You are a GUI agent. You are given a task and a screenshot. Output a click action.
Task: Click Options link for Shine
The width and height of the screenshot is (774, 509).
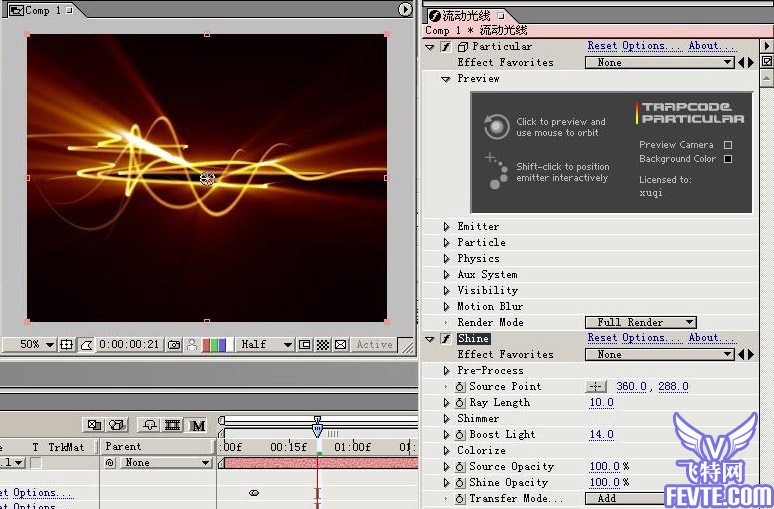pos(651,338)
